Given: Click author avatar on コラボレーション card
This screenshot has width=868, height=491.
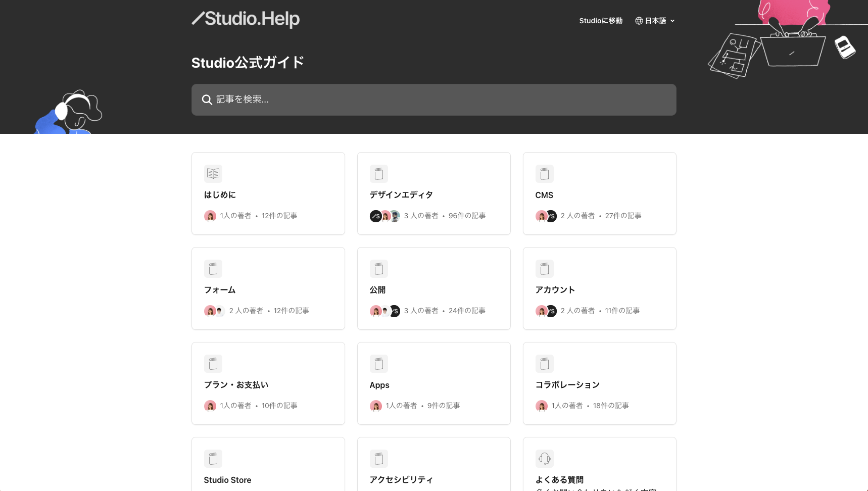Looking at the screenshot, I should (x=542, y=406).
